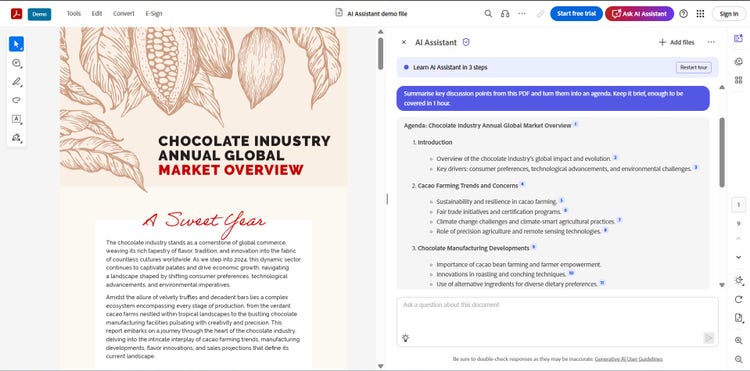
Task: Click Start free trial button
Action: click(576, 14)
